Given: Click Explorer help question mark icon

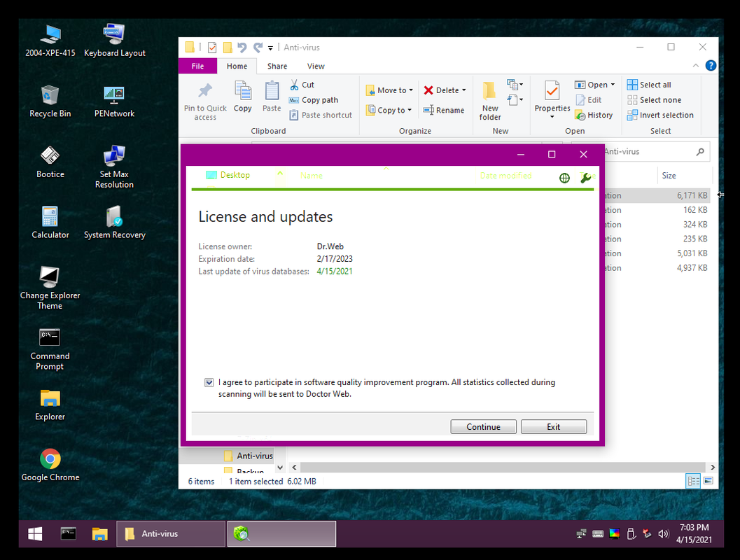Looking at the screenshot, I should click(x=711, y=66).
